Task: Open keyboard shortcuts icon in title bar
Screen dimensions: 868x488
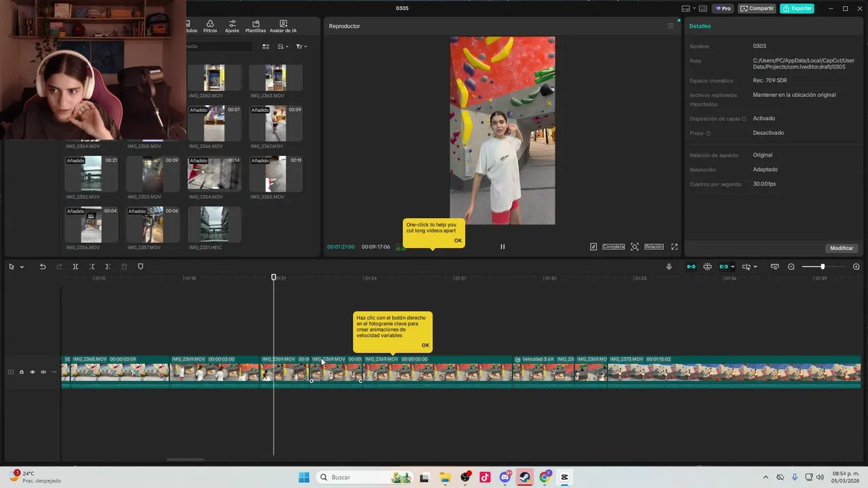Action: [x=703, y=8]
